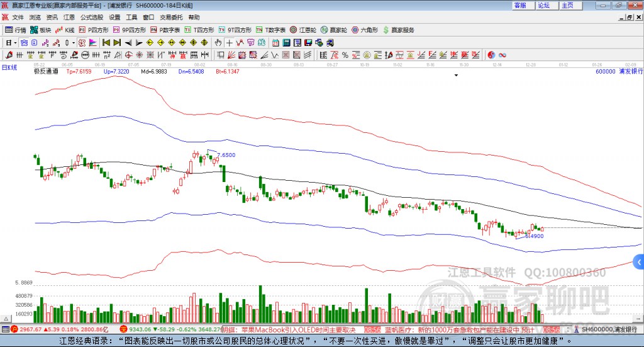Open the 设置 menu
The image size is (644, 347).
point(114,17)
